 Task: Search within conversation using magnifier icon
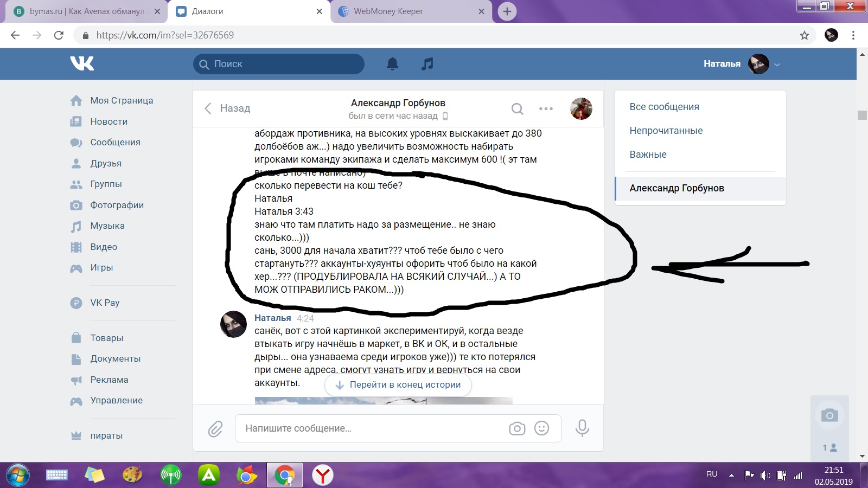(x=518, y=109)
